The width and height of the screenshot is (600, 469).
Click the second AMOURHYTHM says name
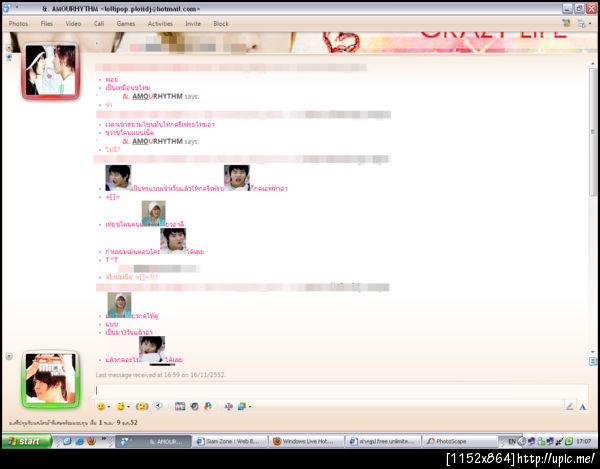(x=157, y=141)
